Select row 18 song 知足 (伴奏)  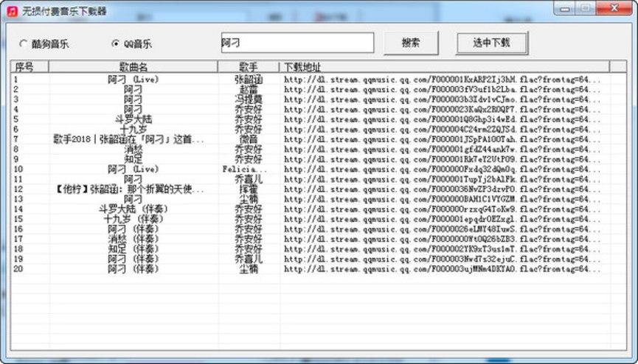point(133,249)
